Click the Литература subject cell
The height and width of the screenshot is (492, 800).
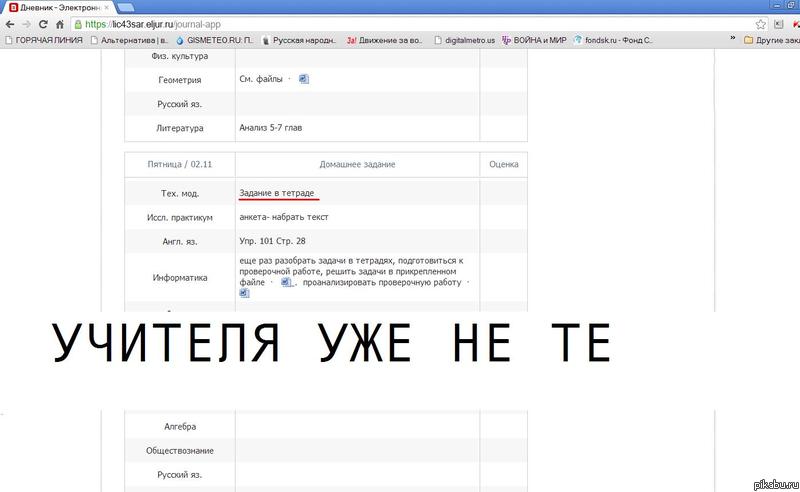[180, 128]
